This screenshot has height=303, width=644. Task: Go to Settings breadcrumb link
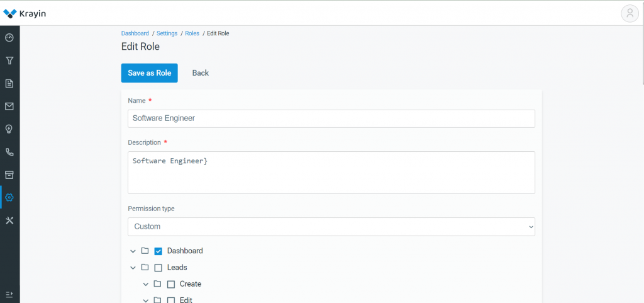pyautogui.click(x=167, y=33)
